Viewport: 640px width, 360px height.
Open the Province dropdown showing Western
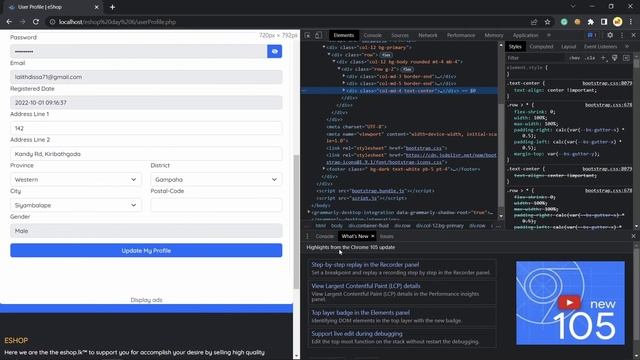(x=76, y=180)
